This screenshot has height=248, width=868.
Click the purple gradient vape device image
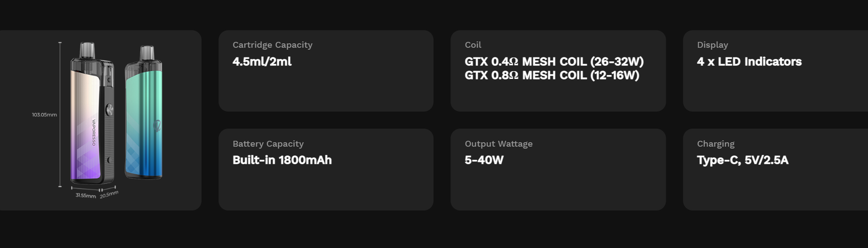click(93, 113)
